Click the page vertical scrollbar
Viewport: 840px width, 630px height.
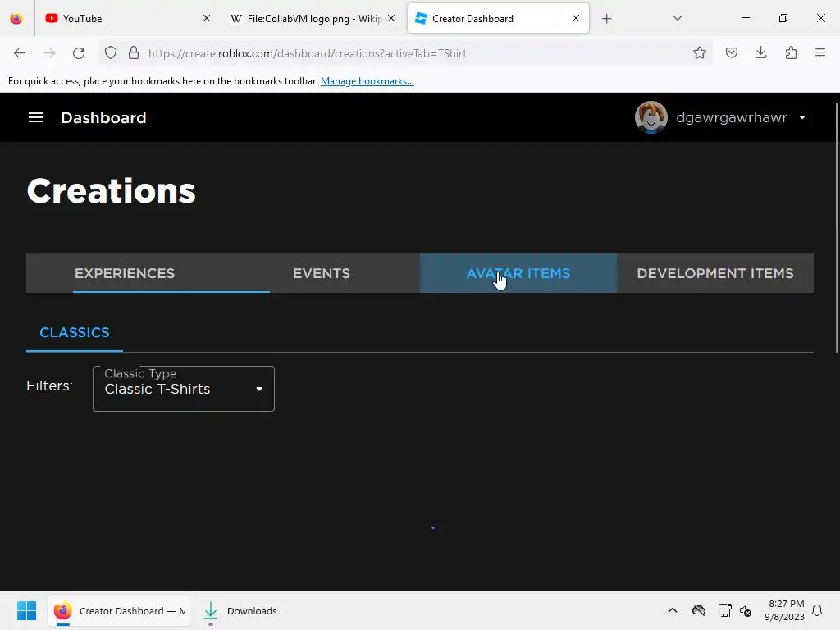pos(837,228)
